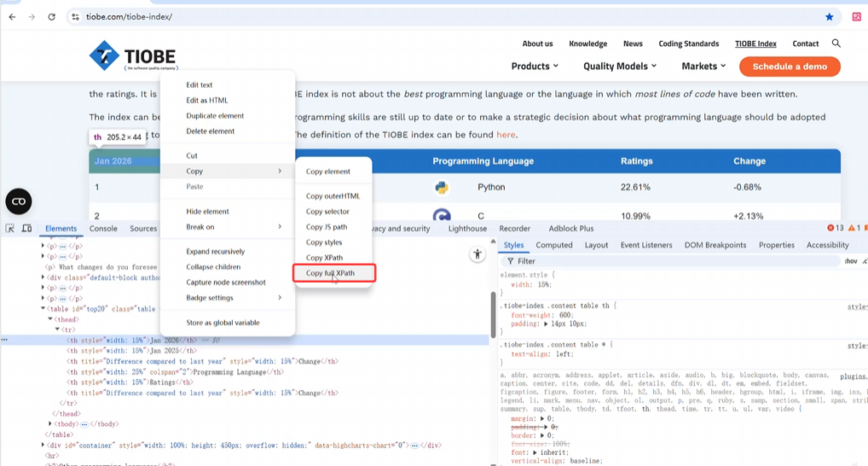Viewport: 868px width, 466px height.
Task: Open the Copy submenu entry
Action: 228,172
